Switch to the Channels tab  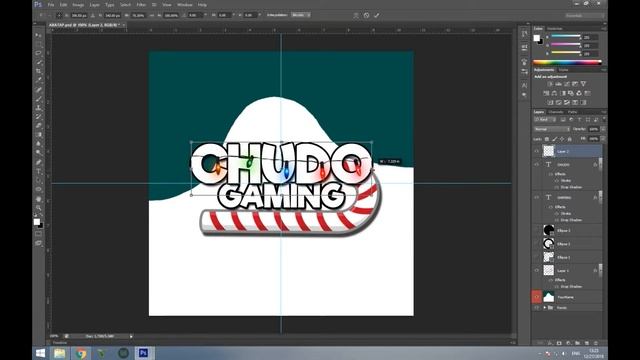(x=556, y=112)
